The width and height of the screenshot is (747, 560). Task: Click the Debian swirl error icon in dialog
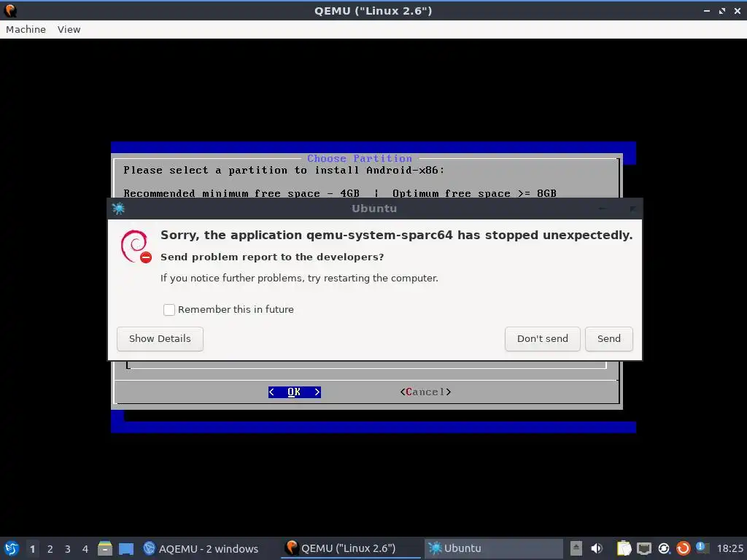pyautogui.click(x=135, y=246)
